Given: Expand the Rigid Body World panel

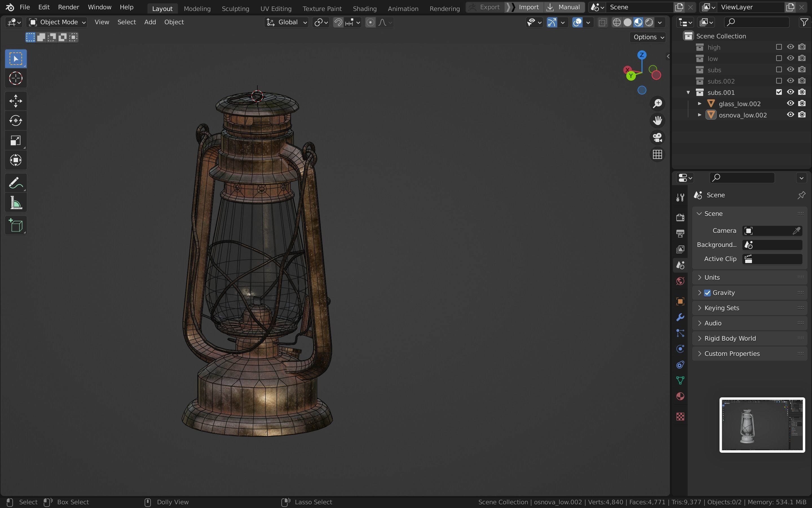Looking at the screenshot, I should 750,338.
